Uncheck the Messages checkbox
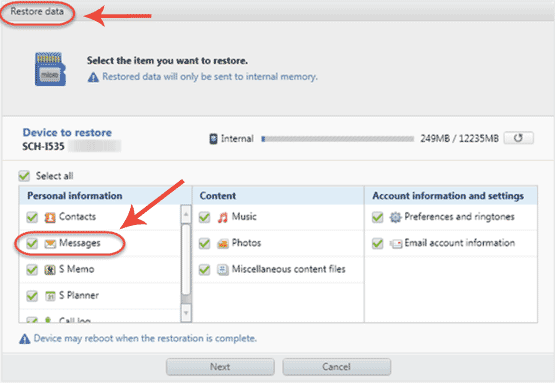This screenshot has width=555, height=383. [x=32, y=244]
